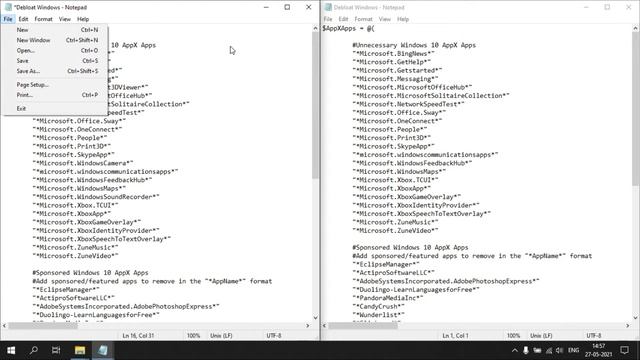Click 100% zoom status in left Notepad
Image resolution: width=640 pixels, height=360 pixels.
pos(193,336)
